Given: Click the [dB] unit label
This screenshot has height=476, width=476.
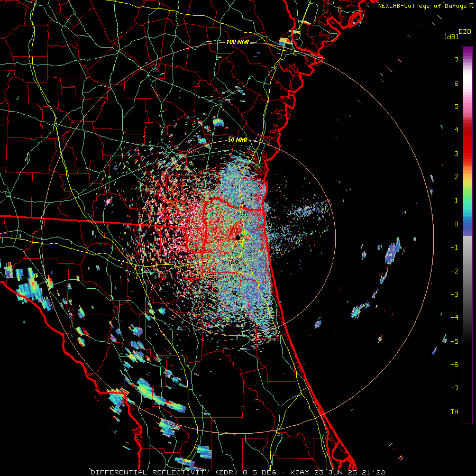Looking at the screenshot, I should [x=451, y=36].
